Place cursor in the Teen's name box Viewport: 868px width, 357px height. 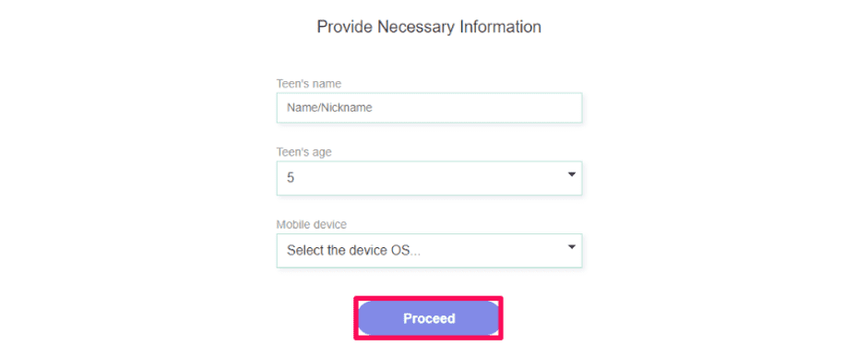[x=429, y=107]
